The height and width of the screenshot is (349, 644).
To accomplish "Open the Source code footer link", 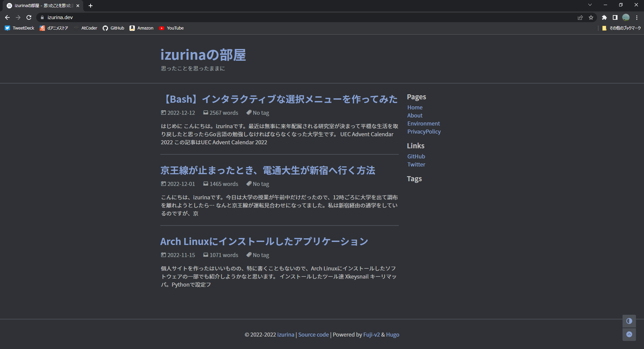I will pos(313,335).
